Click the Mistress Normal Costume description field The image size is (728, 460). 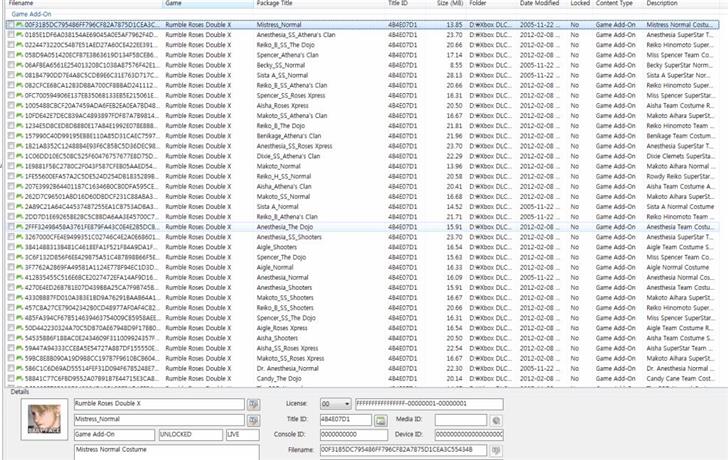(x=167, y=453)
